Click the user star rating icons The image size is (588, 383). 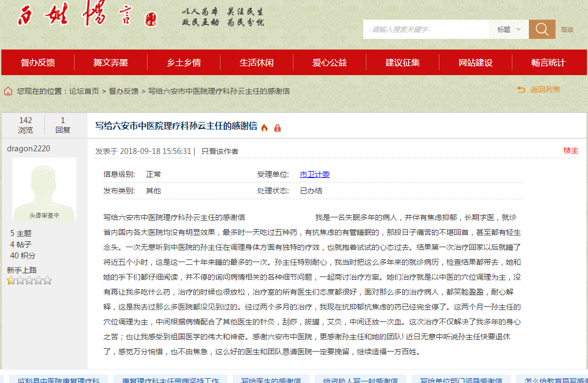[29, 280]
